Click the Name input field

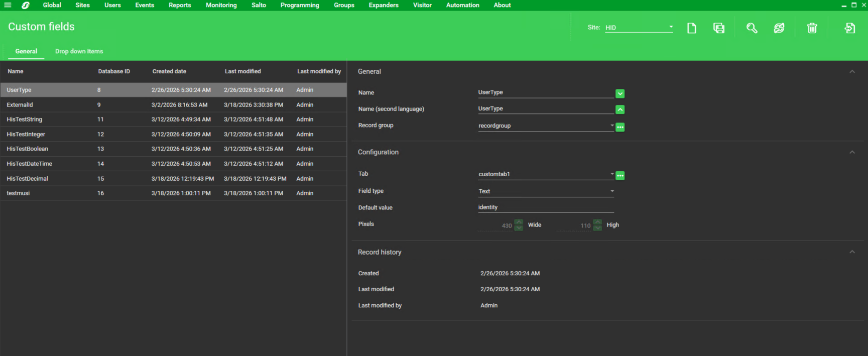tap(546, 92)
